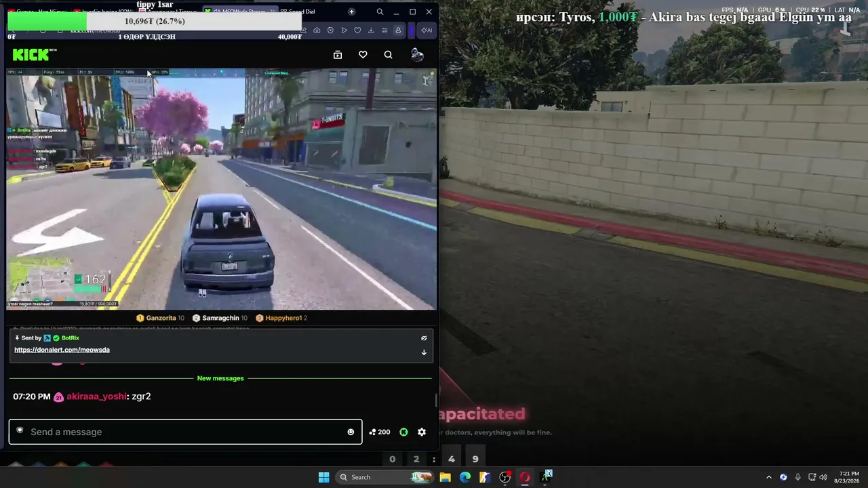Click the Windows taskbar Search box

384,477
